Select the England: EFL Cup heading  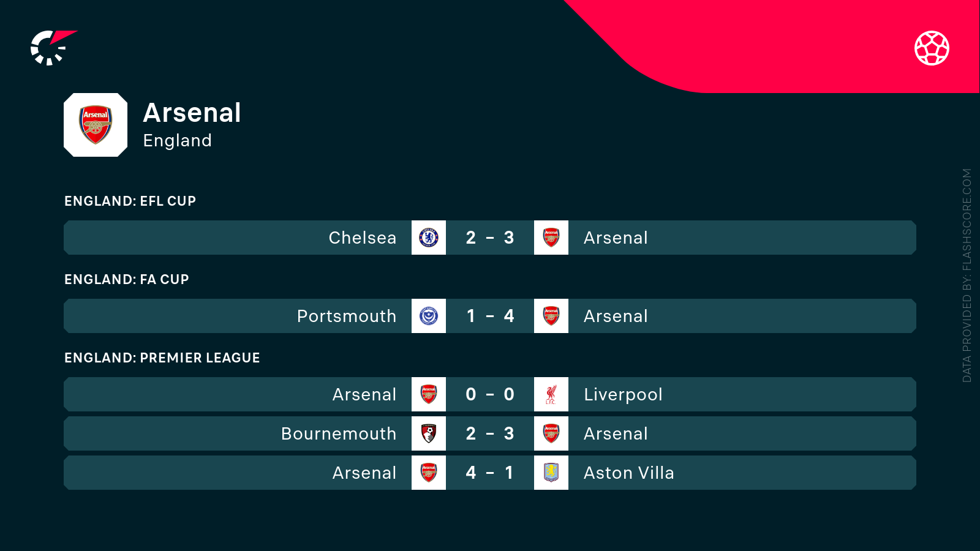[130, 201]
